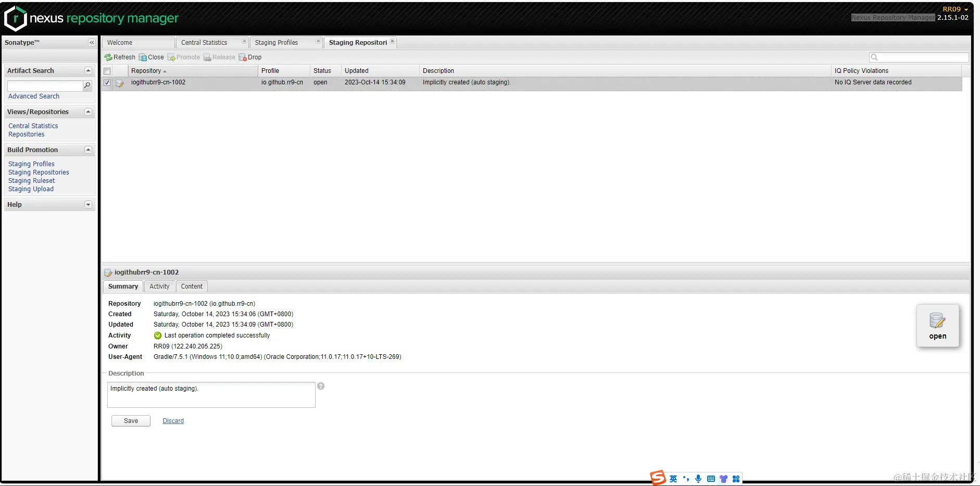Viewport: 980px width, 486px height.
Task: Click the Description text area
Action: click(x=211, y=395)
